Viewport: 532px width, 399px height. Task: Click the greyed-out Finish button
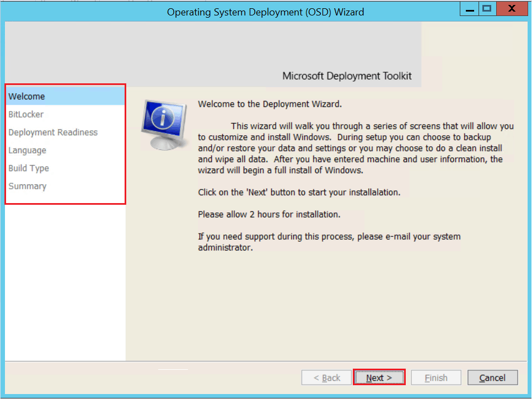pos(436,377)
